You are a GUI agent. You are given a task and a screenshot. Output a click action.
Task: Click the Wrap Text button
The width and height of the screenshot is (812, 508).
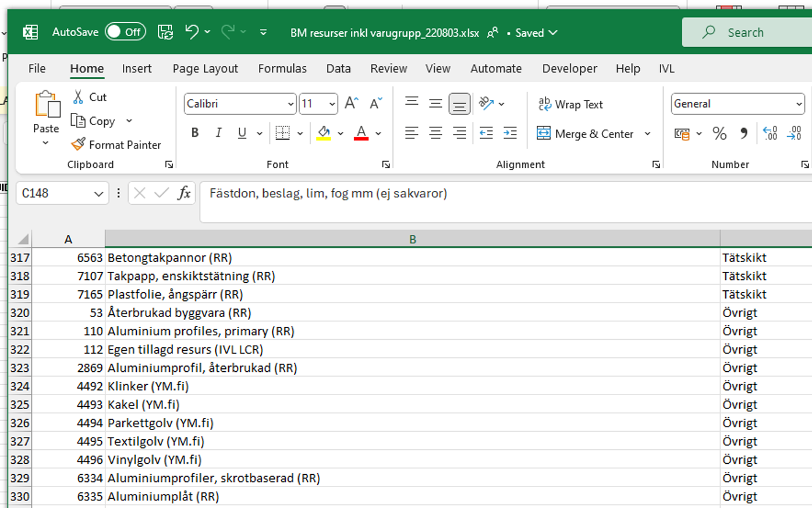coord(570,104)
